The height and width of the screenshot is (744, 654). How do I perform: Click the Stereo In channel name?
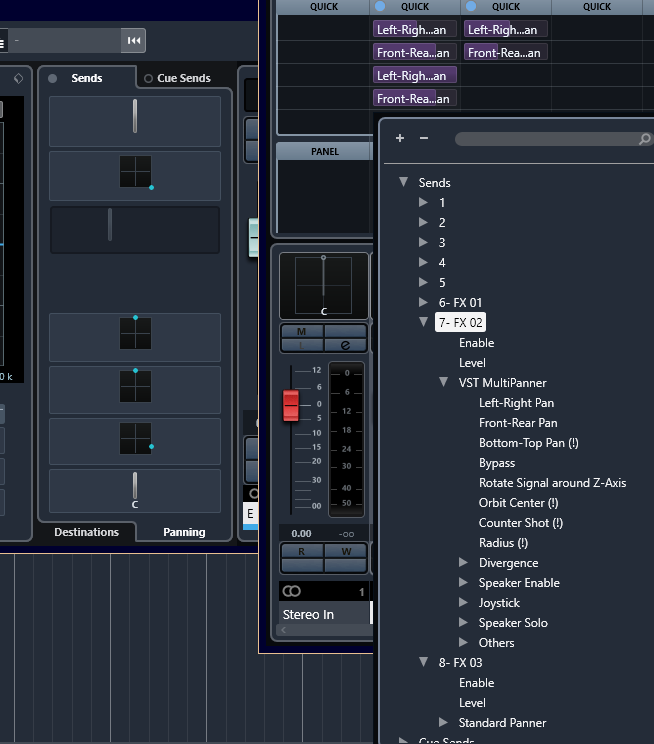click(x=308, y=614)
